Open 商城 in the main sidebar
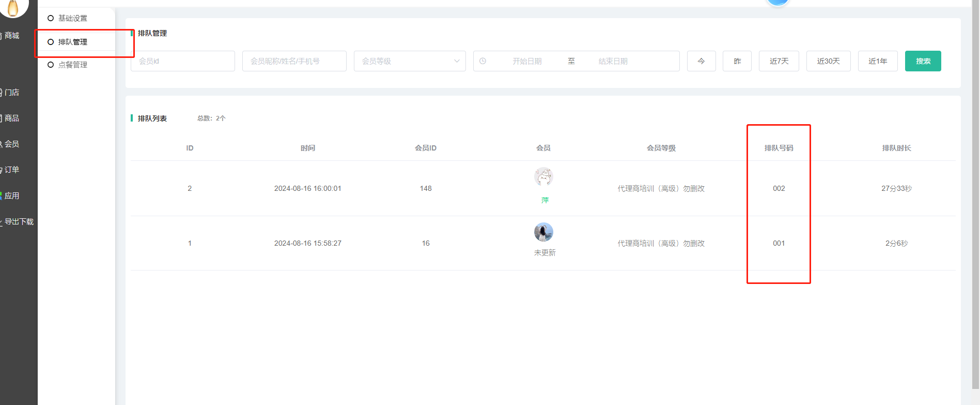 [x=12, y=36]
